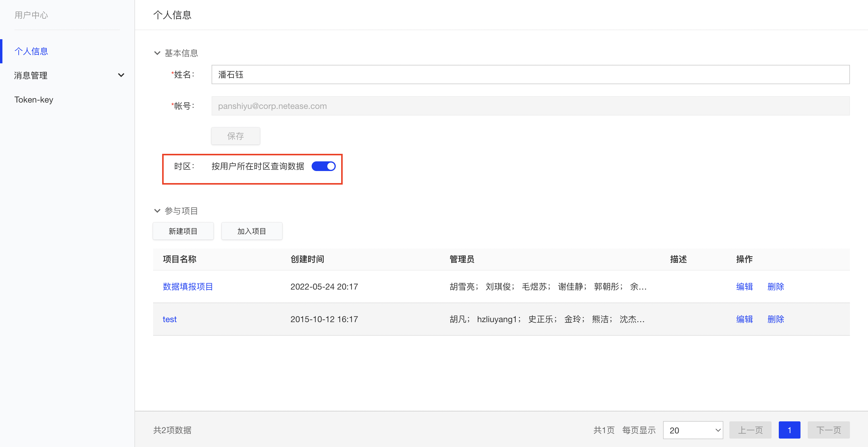Disable the 按用户所在时区查询数据 toggle
Screen dimensions: 868x447
point(323,166)
